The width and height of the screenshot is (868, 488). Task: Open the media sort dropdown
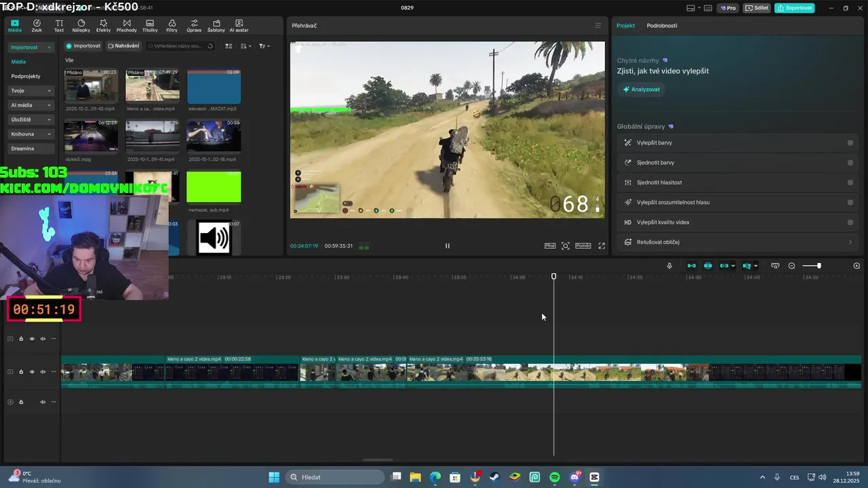click(x=246, y=46)
